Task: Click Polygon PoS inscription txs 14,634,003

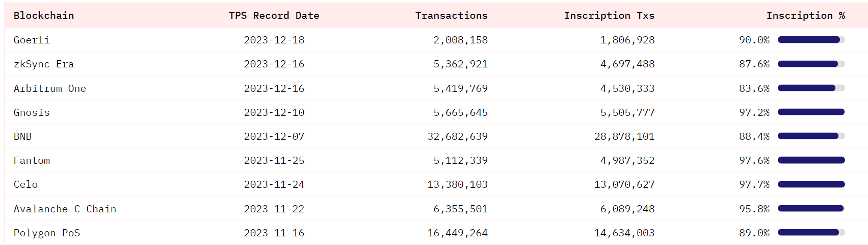Action: 624,233
